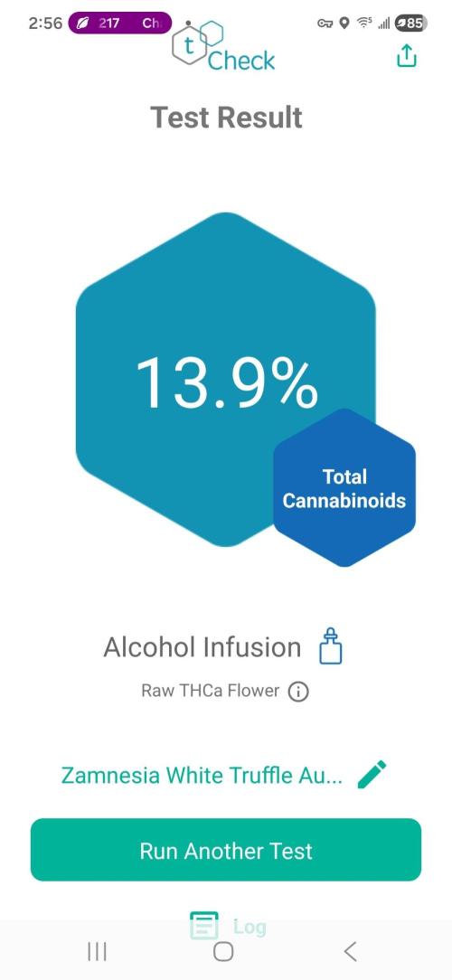This screenshot has height=980, width=452.
Task: Open the Android recent apps button
Action: (97, 952)
